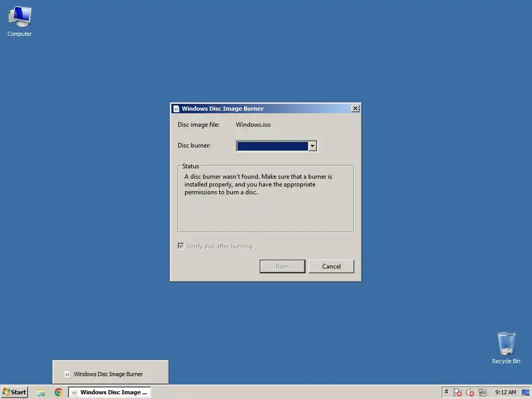Click the disc icon in dialog title bar

click(x=177, y=109)
